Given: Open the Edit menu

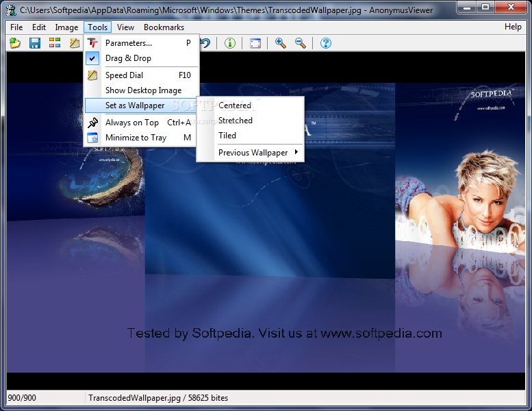Looking at the screenshot, I should [x=39, y=27].
